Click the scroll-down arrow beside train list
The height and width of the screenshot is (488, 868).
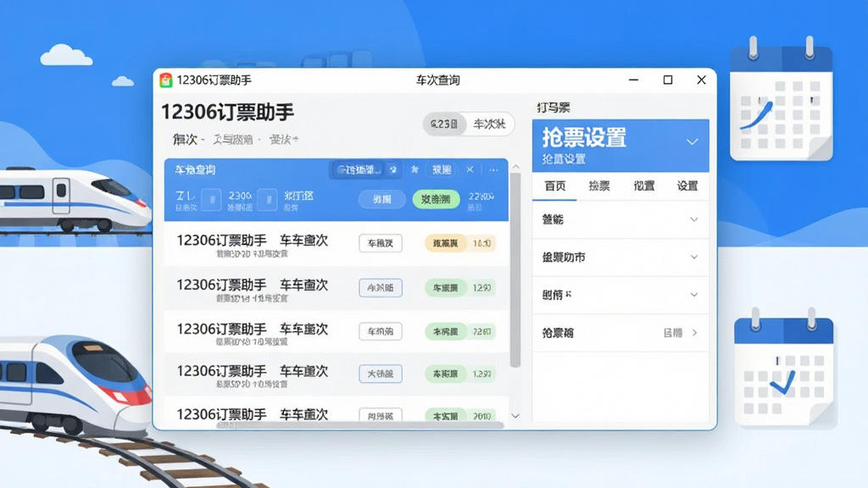(x=515, y=416)
